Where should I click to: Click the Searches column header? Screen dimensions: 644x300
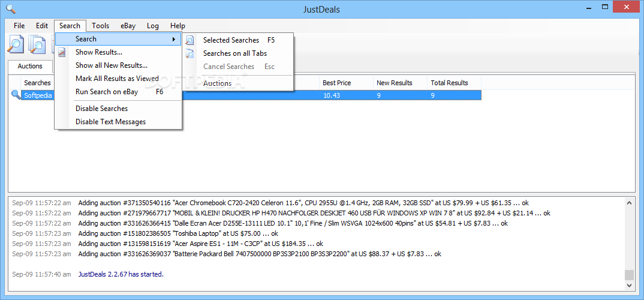click(37, 83)
